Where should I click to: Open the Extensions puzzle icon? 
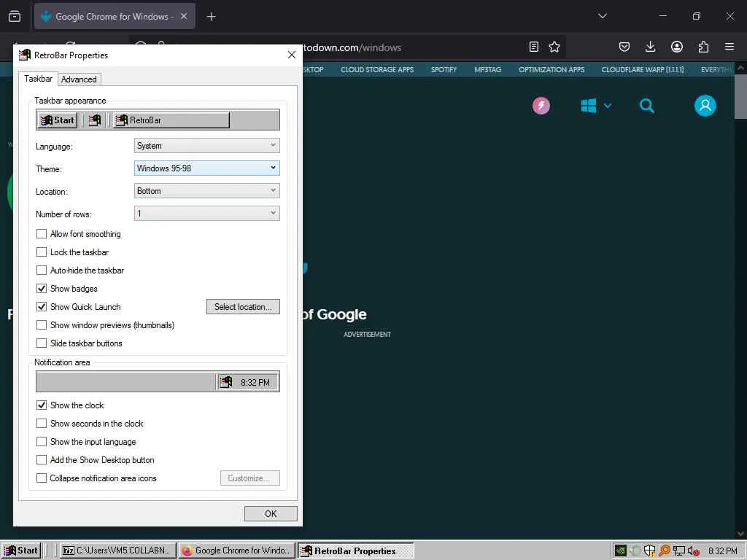click(x=703, y=47)
